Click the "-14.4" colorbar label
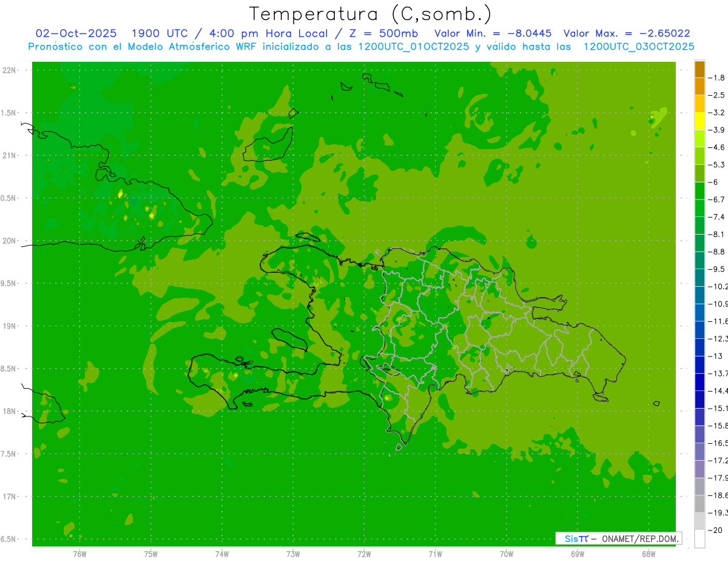The image size is (728, 562). [x=718, y=390]
